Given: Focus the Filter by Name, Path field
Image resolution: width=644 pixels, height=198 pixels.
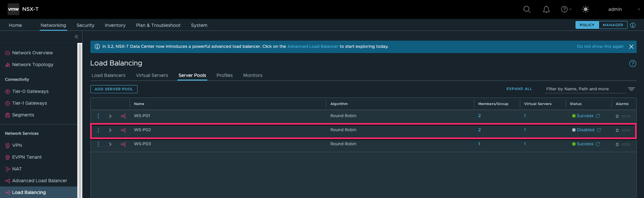Looking at the screenshot, I should (585, 89).
